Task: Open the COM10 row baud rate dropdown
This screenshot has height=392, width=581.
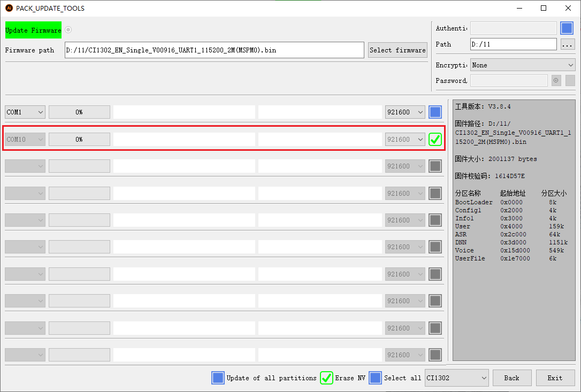Action: [x=404, y=139]
